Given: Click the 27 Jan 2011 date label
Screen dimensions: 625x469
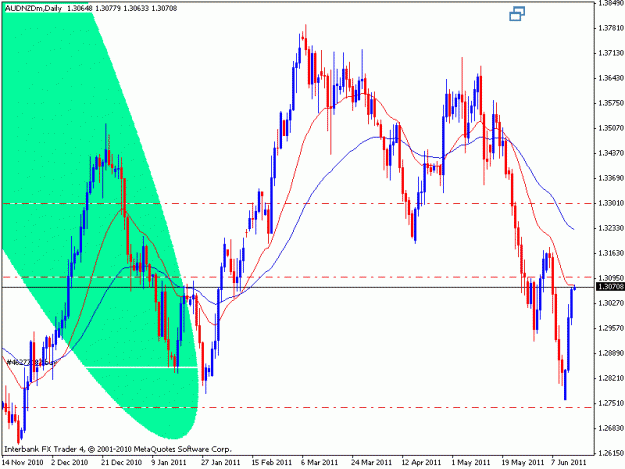Looking at the screenshot, I should point(220,462).
